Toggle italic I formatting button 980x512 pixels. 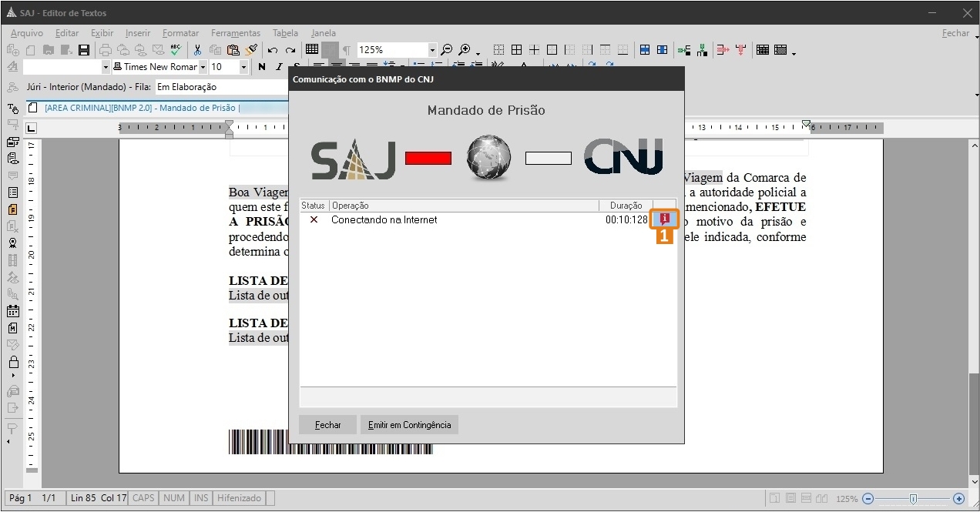click(280, 67)
